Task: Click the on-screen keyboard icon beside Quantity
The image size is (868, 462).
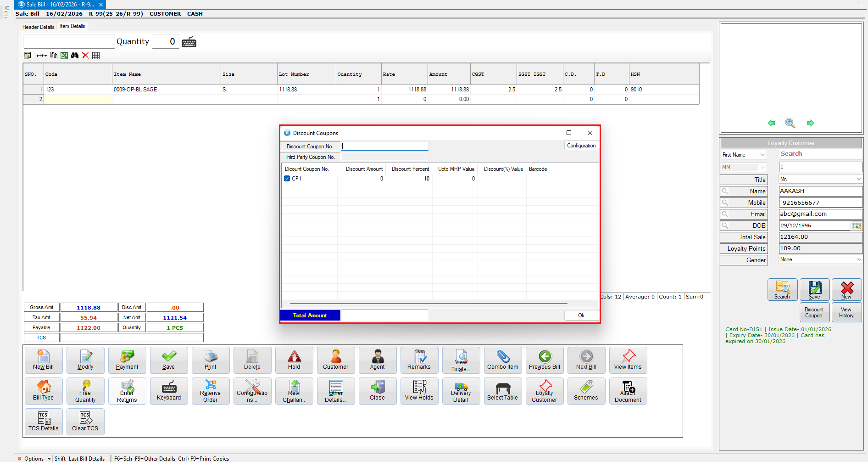Action: pos(189,42)
